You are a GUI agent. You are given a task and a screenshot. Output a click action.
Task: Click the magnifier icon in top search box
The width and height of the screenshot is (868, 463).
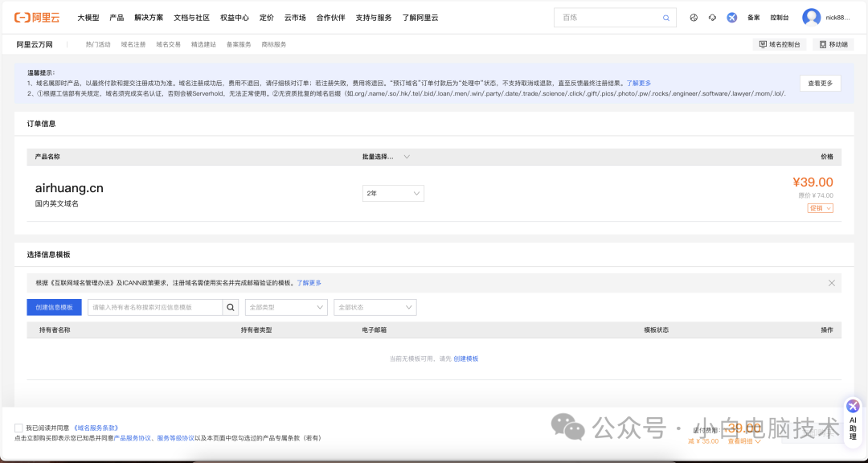pos(666,18)
